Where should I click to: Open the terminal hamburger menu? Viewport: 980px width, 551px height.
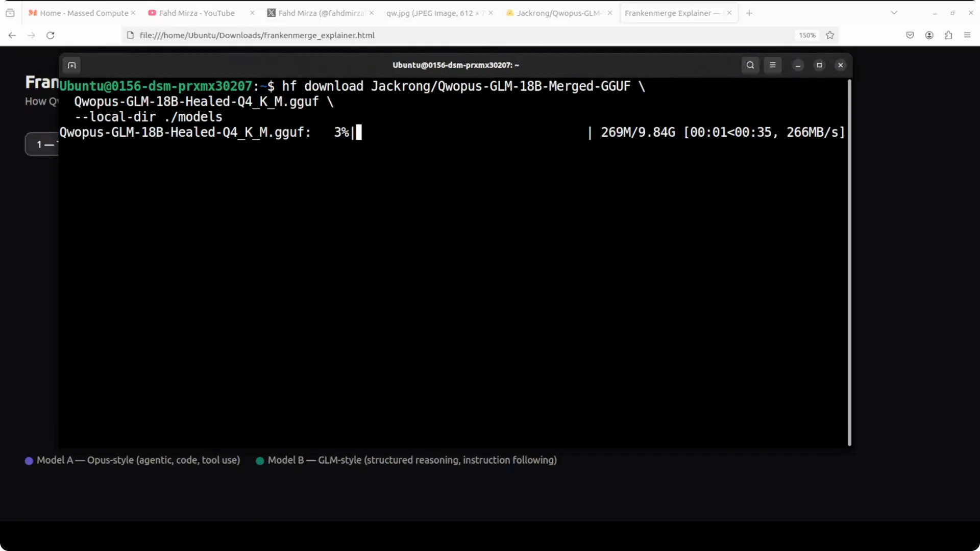point(773,65)
